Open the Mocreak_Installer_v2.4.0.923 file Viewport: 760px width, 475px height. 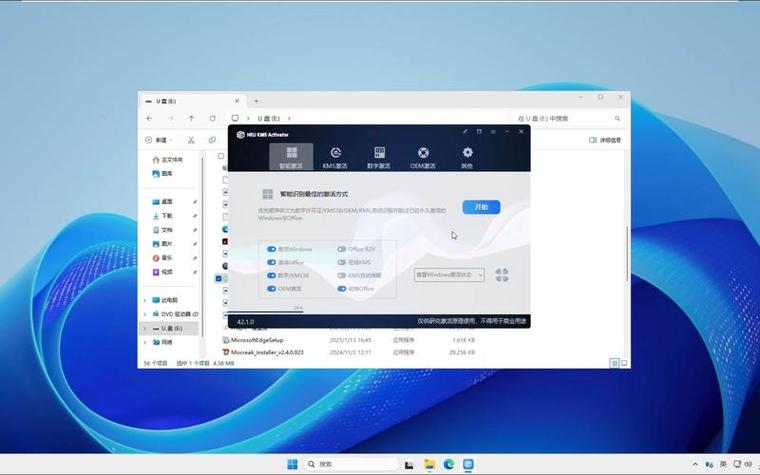(x=266, y=352)
